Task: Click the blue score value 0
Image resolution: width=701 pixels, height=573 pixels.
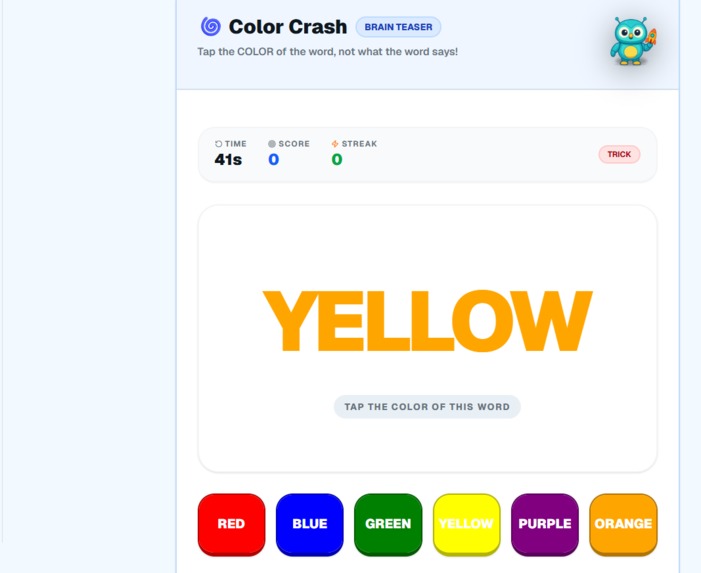Action: tap(274, 160)
